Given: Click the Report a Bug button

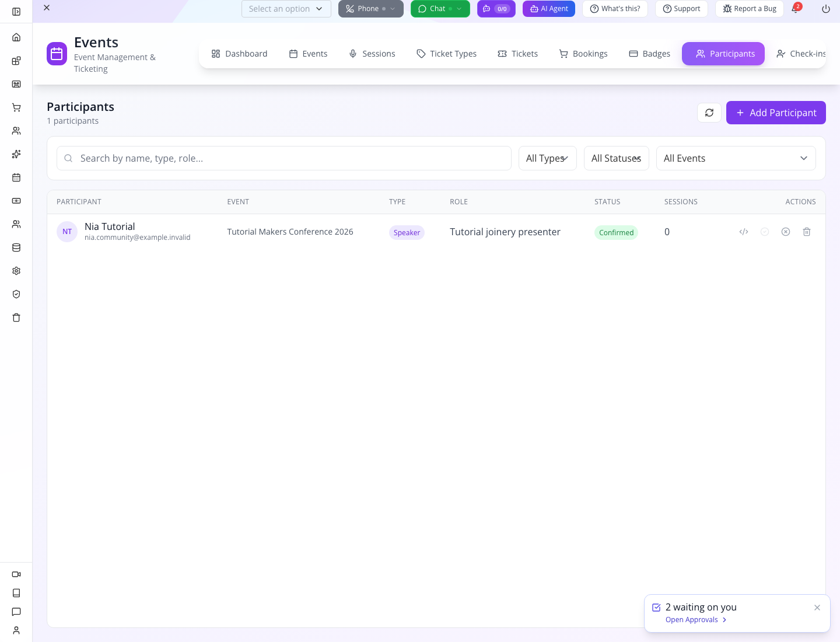Looking at the screenshot, I should [750, 9].
